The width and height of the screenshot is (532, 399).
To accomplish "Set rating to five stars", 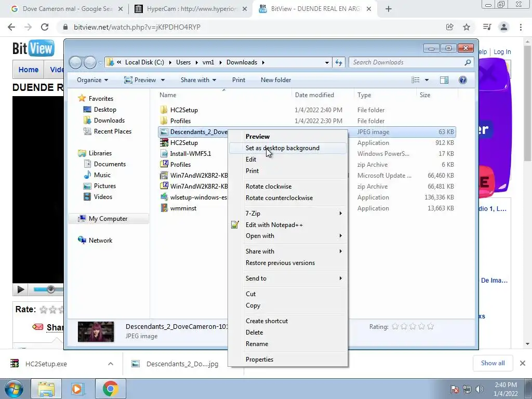I will 430,327.
